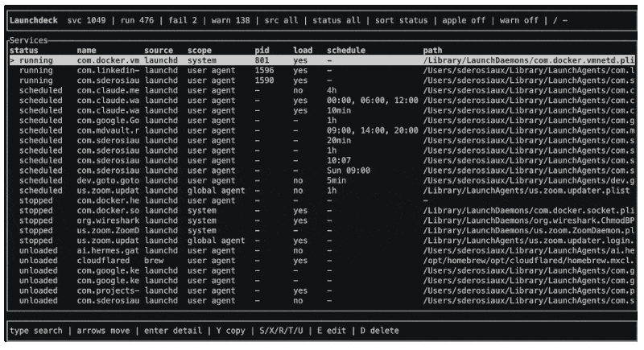Click the 'enter detail' footer hint
Image resolution: width=644 pixels, height=350 pixels.
(173, 331)
